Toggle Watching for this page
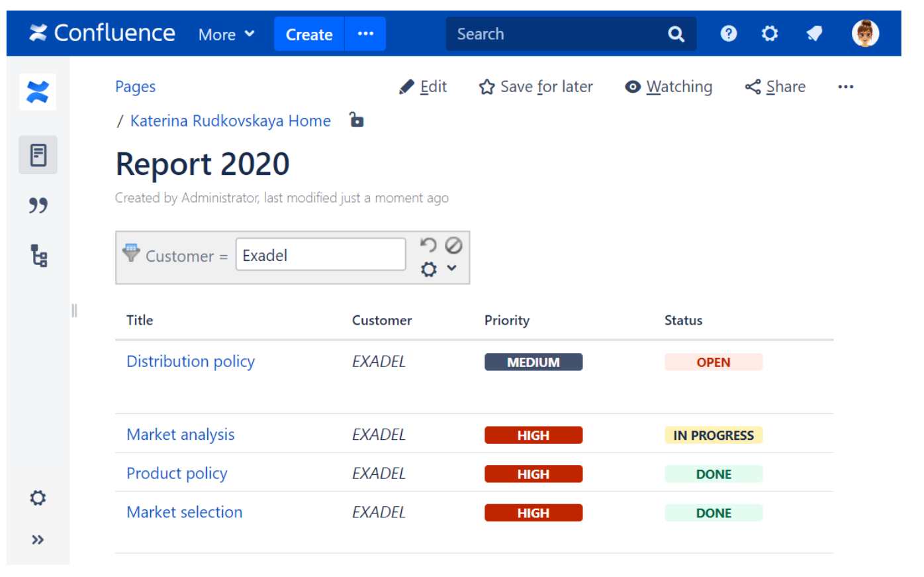Image resolution: width=924 pixels, height=577 pixels. (669, 87)
